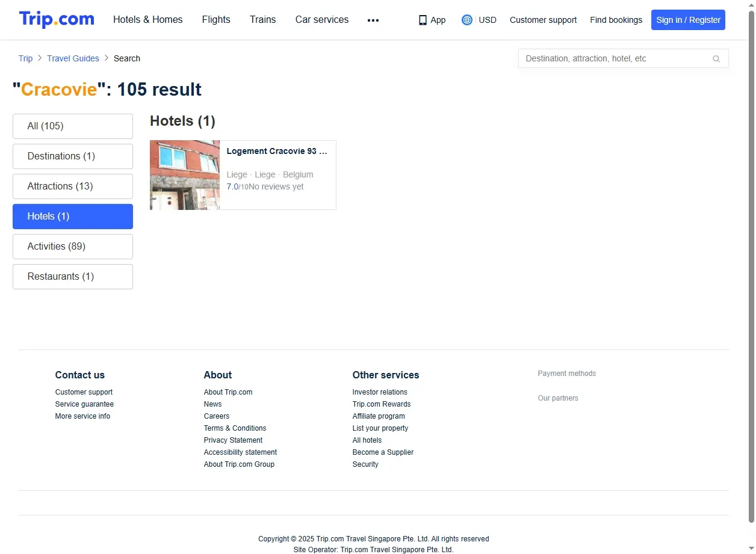Open Terms & Conditions link

[x=235, y=428]
